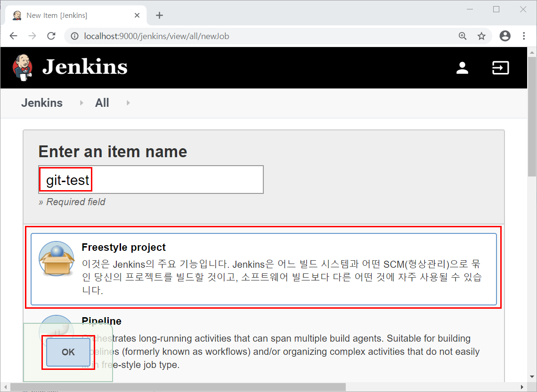Image resolution: width=537 pixels, height=392 pixels.
Task: Click the log out icon in Jenkins header
Action: (x=500, y=68)
